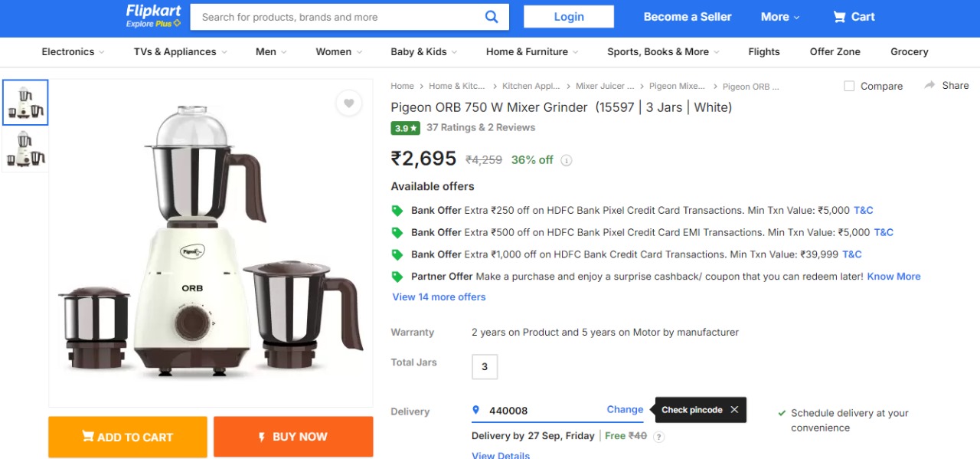Click View 14 more offers link
Viewport: 980px width, 459px height.
[x=439, y=297]
